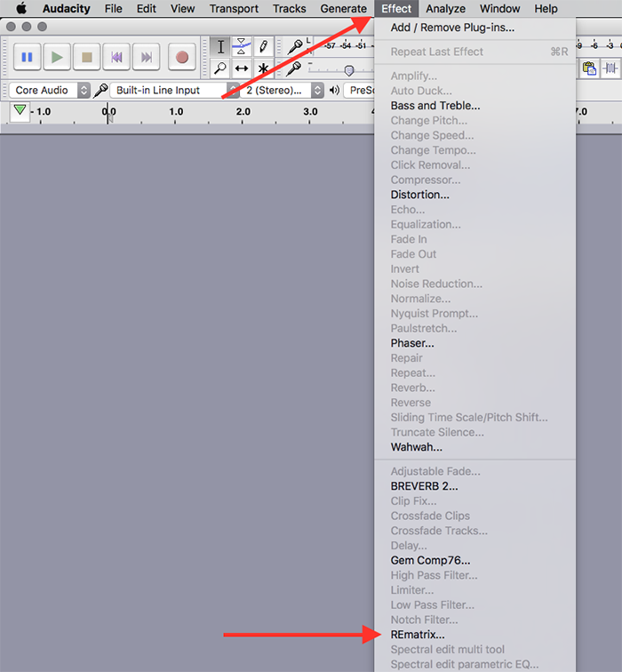Open the Window menu
This screenshot has width=622, height=672.
500,9
